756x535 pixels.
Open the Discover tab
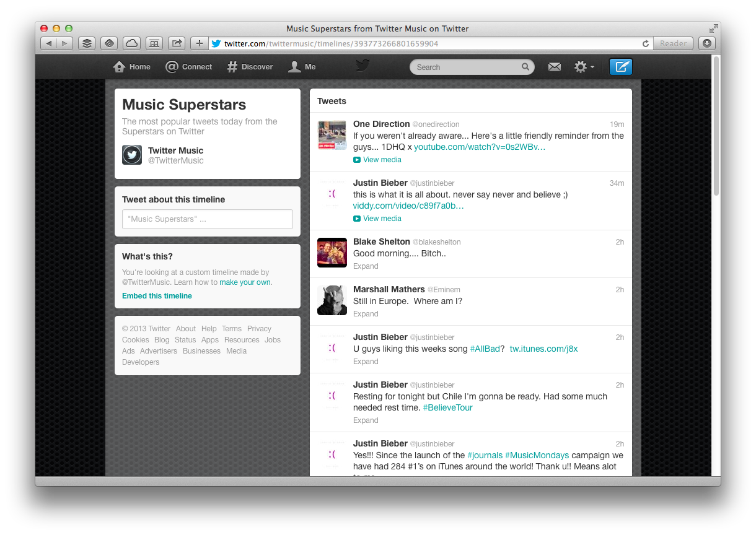click(x=250, y=67)
